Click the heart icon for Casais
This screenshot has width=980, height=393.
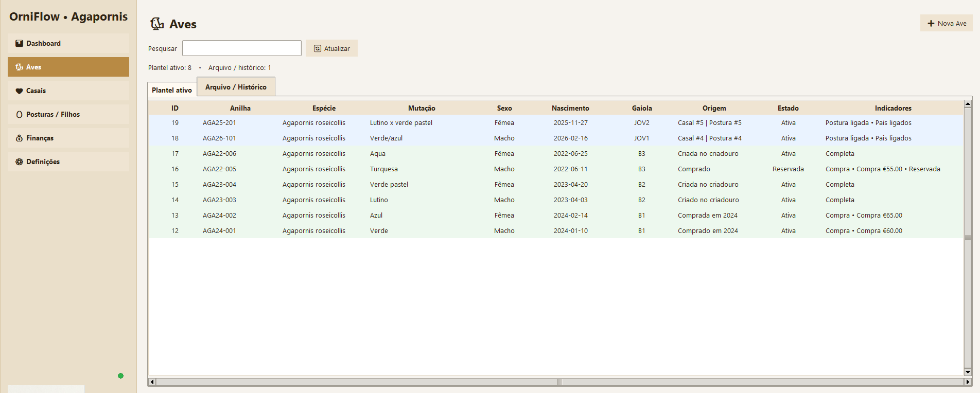19,91
